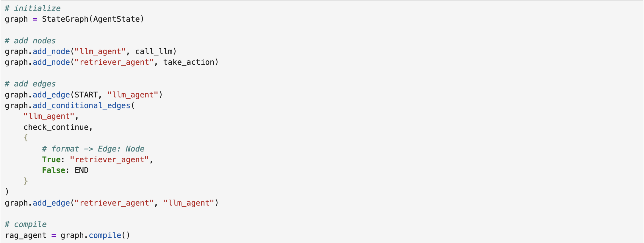Click the END constant after False
This screenshot has width=644, height=243.
(x=82, y=171)
